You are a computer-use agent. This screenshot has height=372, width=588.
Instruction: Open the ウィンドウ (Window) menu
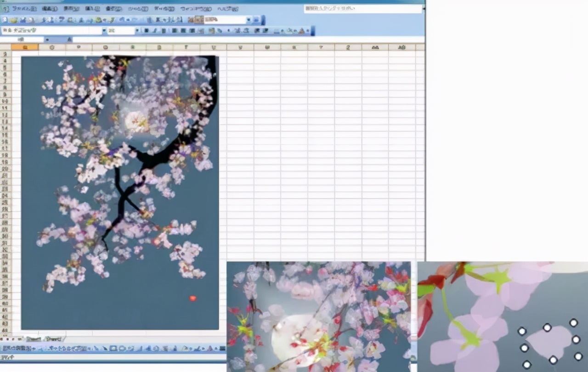(x=196, y=9)
